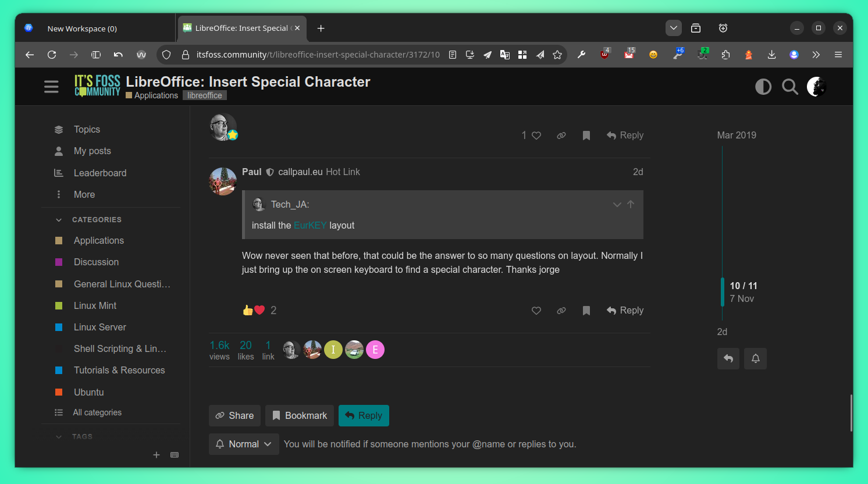Screen dimensions: 868x484
Task: Open the forum search icon
Action: (x=789, y=87)
